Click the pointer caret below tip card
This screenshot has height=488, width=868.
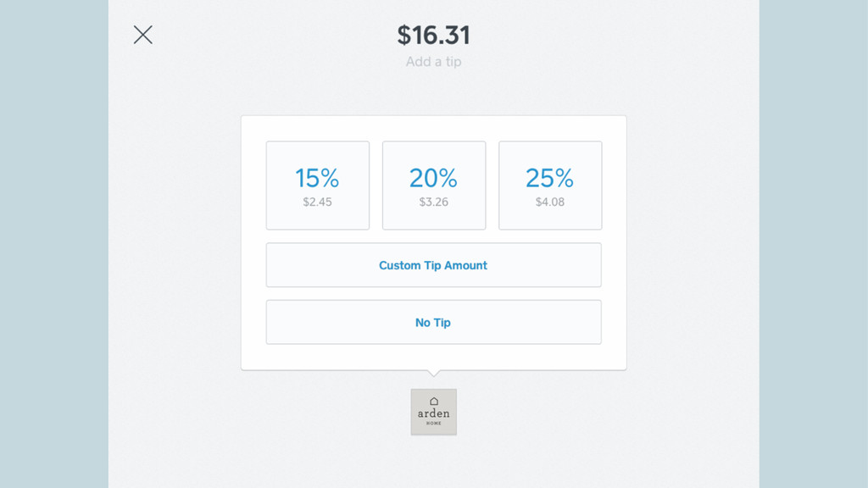[434, 374]
